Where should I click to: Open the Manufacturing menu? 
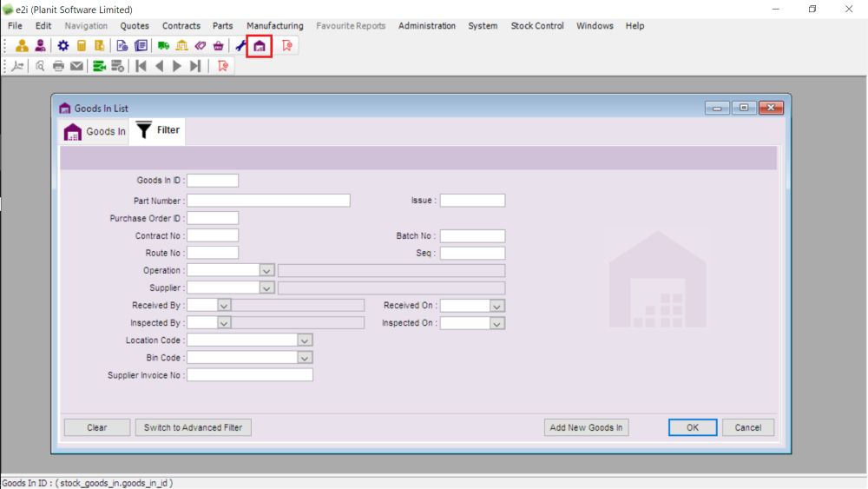coord(274,26)
